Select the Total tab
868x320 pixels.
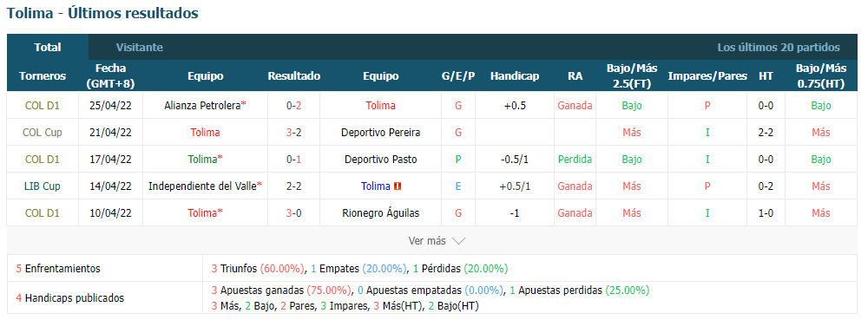pos(48,48)
